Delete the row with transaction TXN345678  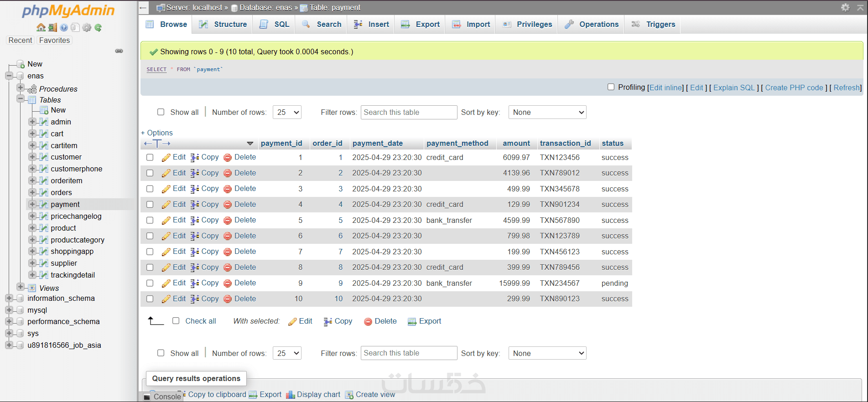click(x=239, y=189)
